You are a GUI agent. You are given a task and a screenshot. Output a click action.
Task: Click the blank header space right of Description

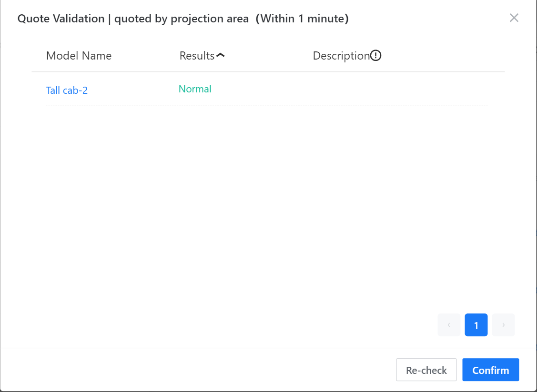(x=443, y=56)
